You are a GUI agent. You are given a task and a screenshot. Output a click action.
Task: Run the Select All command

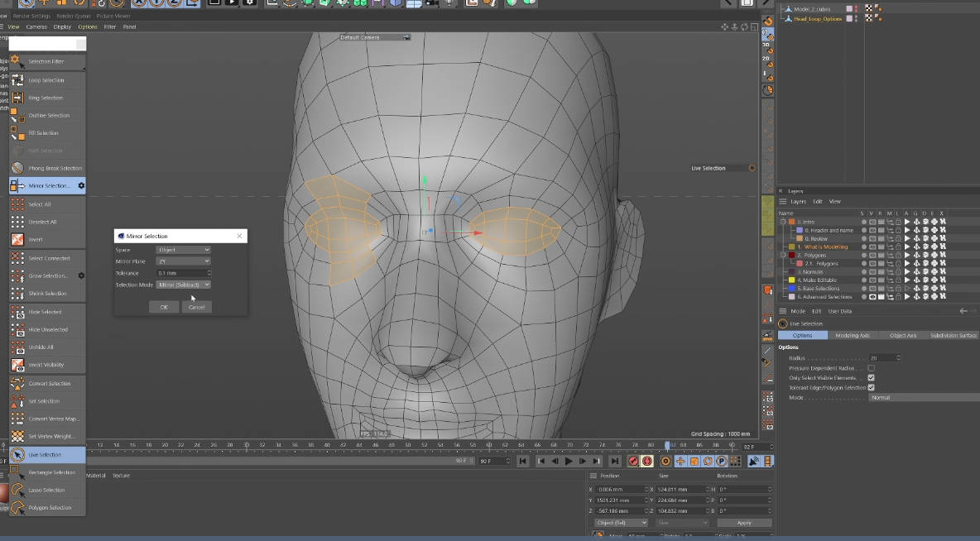(x=47, y=204)
